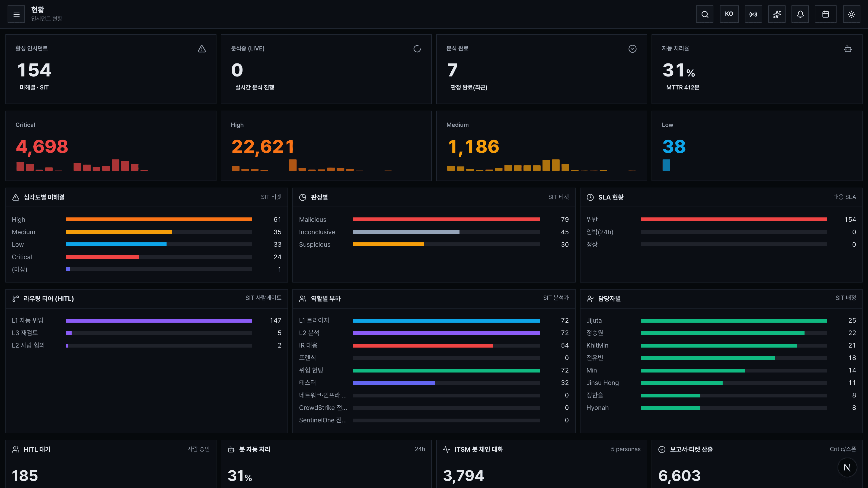868x488 pixels.
Task: Select the L1 자동 위임 routing row
Action: pos(146,321)
